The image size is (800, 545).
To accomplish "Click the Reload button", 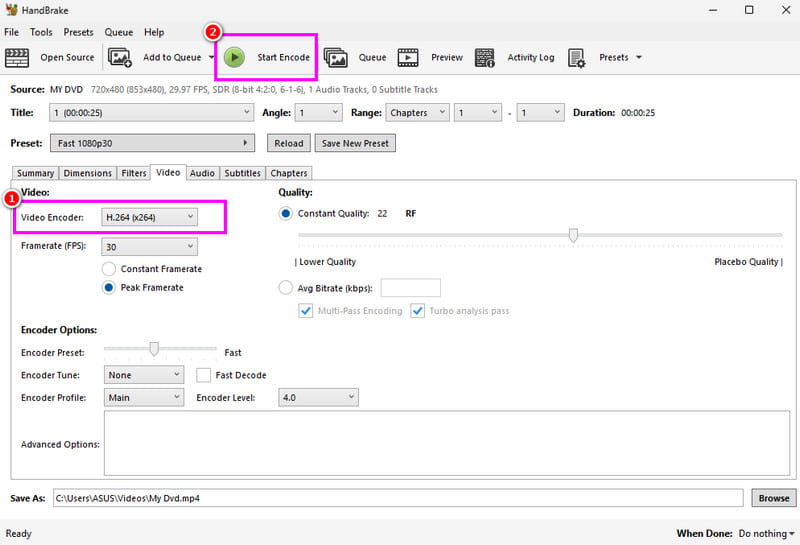I will 289,143.
